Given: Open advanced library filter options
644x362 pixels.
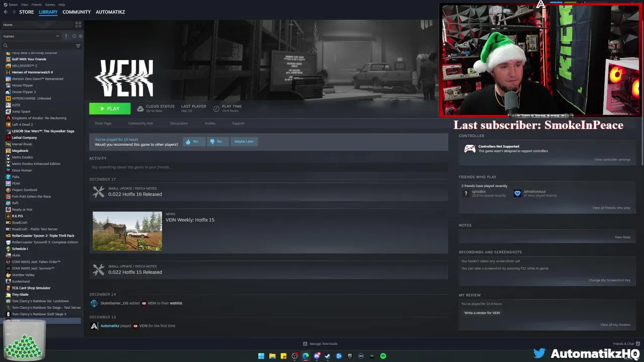Looking at the screenshot, I should (78, 46).
